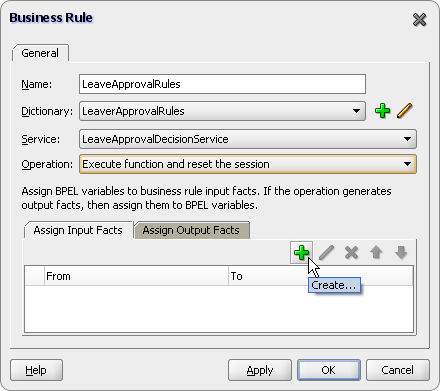This screenshot has width=440, height=391.
Task: Click the move up arrow icon
Action: point(376,253)
